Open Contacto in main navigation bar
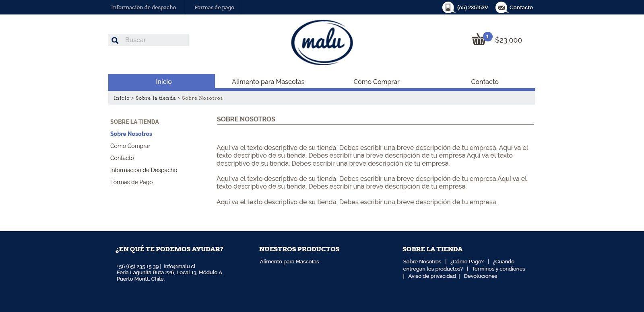 tap(485, 82)
